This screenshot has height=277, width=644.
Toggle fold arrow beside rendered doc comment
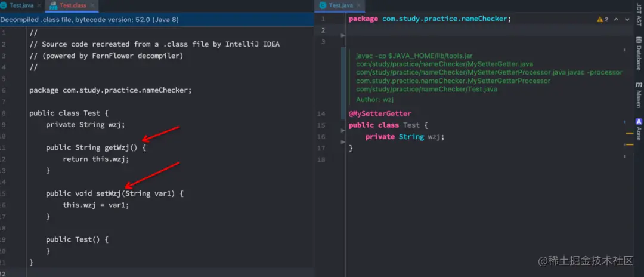click(x=343, y=36)
